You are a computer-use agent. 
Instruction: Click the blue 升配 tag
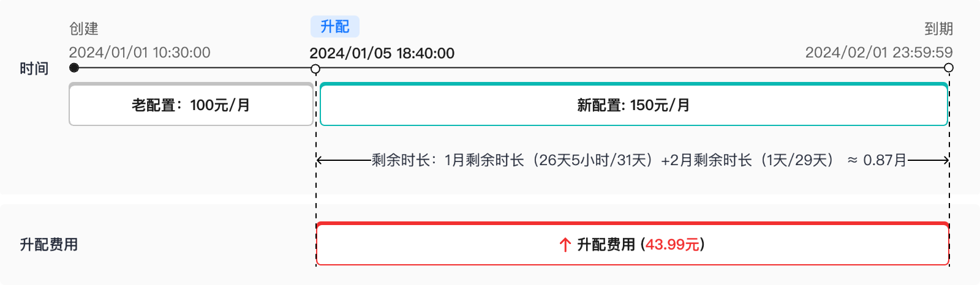334,26
